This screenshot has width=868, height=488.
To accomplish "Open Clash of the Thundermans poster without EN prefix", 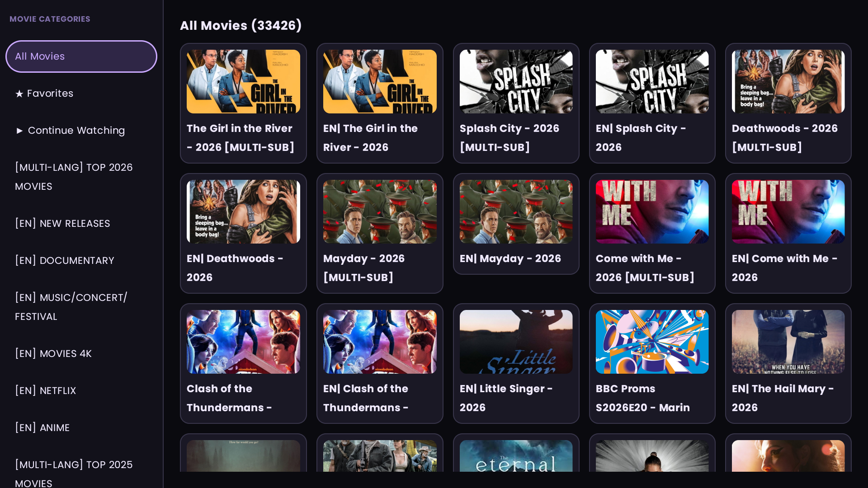I will click(x=243, y=342).
